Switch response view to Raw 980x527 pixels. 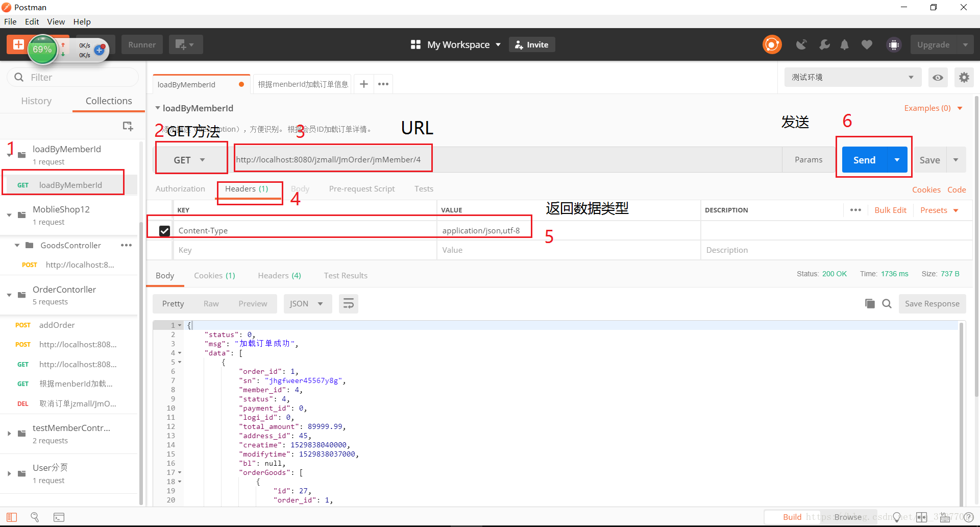211,304
